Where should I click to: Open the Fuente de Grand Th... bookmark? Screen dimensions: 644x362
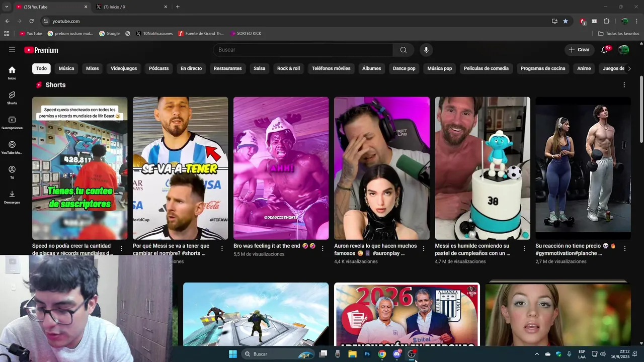(x=201, y=34)
